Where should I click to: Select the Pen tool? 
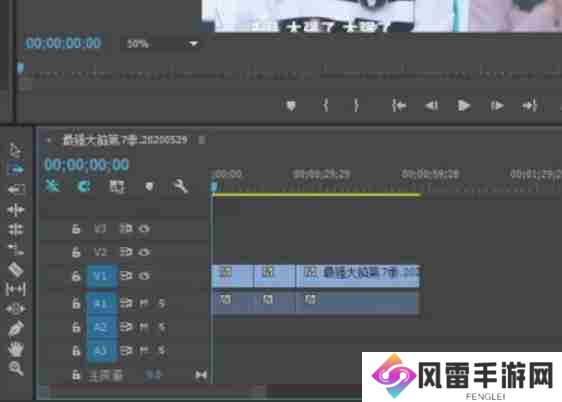pyautogui.click(x=16, y=329)
